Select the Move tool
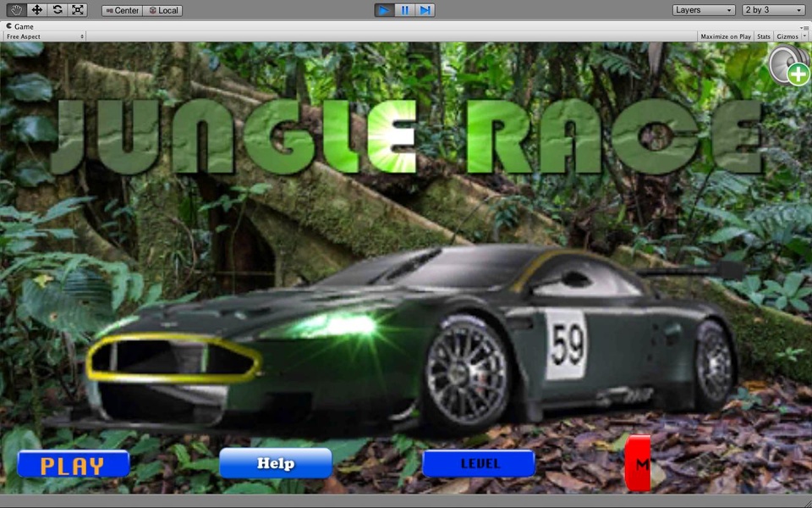812x508 pixels. [x=36, y=10]
